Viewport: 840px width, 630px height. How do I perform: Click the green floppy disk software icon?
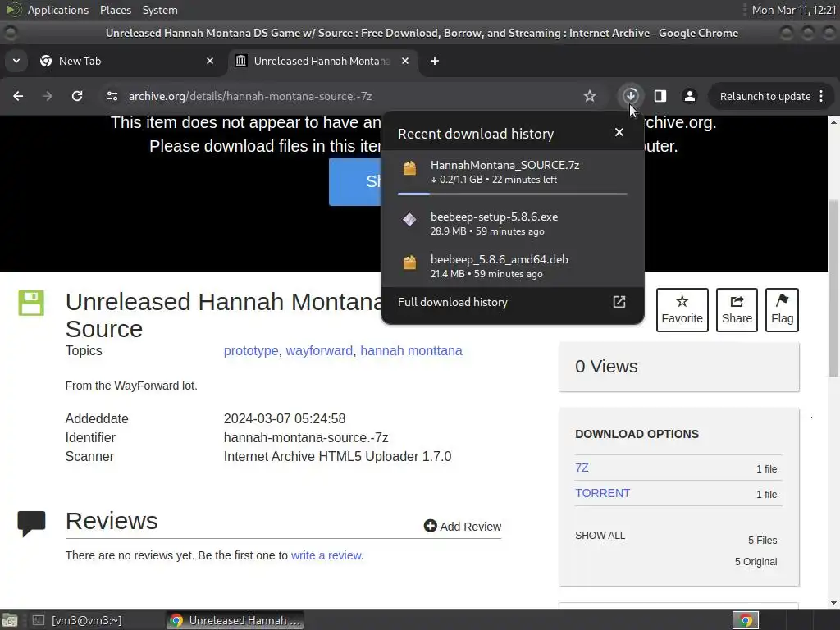click(31, 304)
